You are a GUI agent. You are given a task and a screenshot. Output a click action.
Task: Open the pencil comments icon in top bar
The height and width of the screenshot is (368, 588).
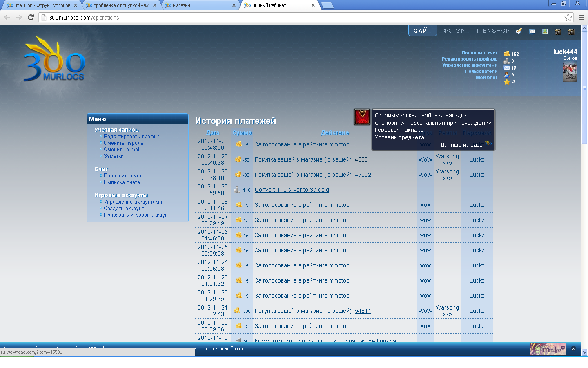point(519,31)
